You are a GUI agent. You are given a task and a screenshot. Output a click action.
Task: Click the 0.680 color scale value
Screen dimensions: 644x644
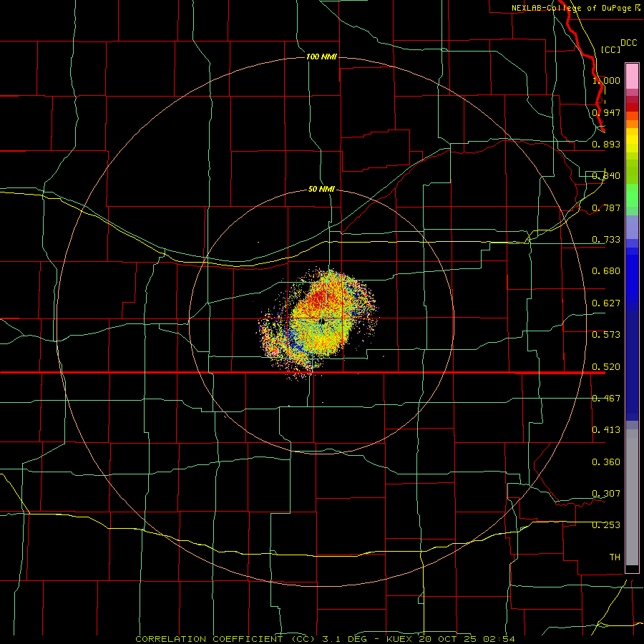(606, 271)
